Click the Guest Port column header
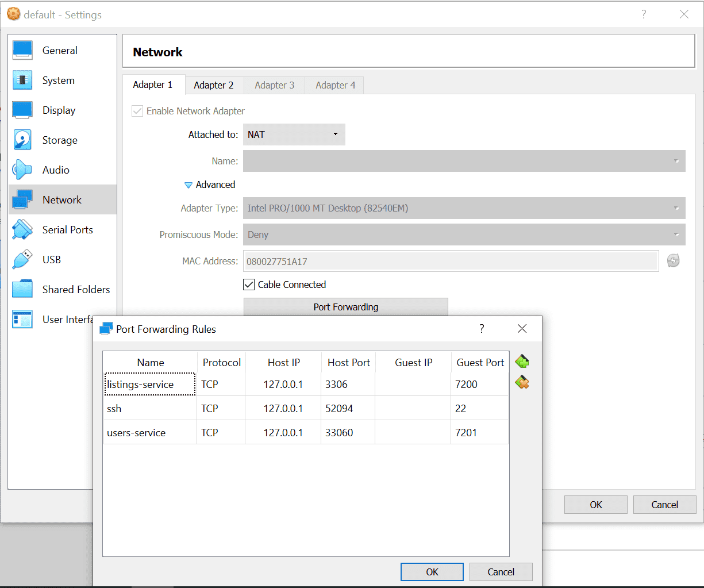This screenshot has height=588, width=704. 480,363
